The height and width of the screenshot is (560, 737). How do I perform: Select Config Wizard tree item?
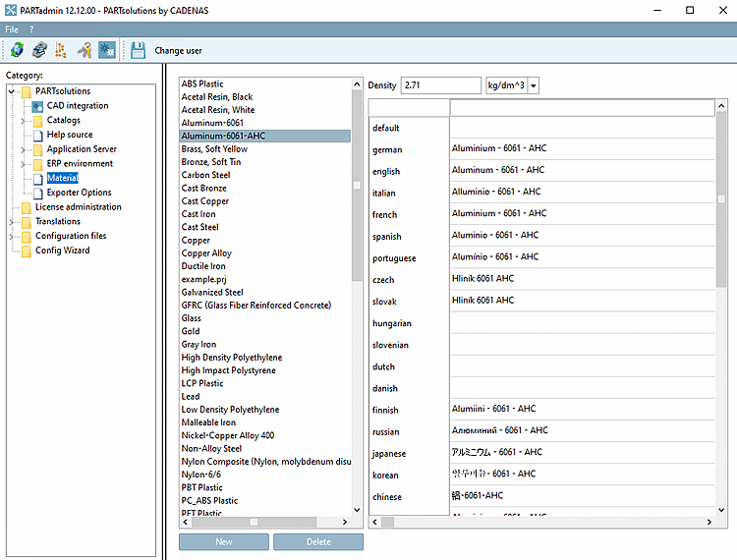tap(63, 251)
